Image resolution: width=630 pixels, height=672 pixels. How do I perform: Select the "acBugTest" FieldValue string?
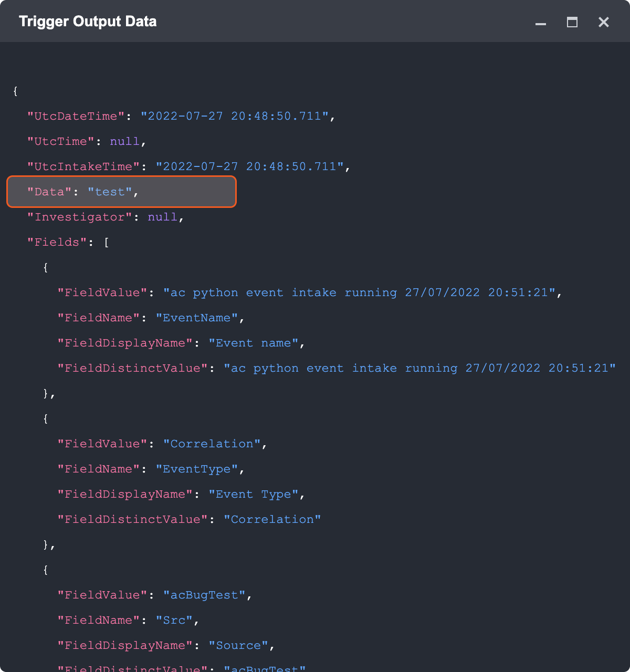204,595
